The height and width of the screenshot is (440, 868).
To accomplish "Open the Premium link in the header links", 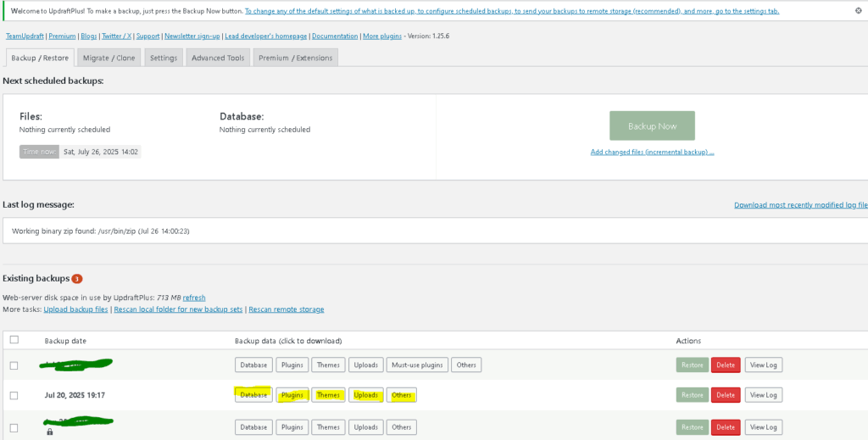I will (62, 36).
